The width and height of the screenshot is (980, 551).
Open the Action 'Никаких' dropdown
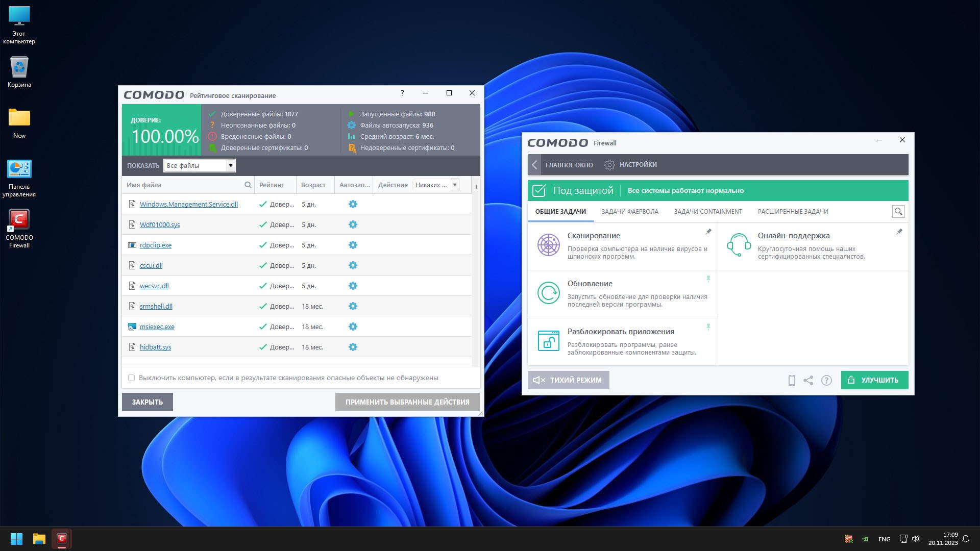point(454,185)
